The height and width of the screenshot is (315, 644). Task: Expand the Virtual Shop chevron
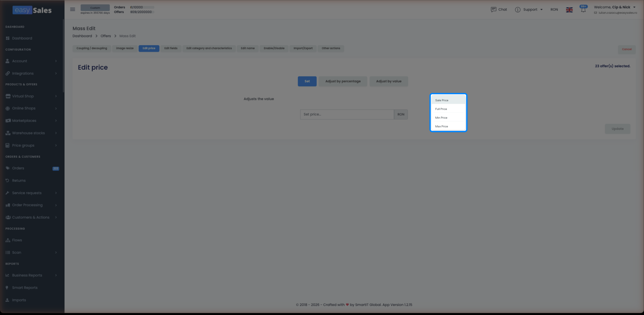(x=56, y=96)
